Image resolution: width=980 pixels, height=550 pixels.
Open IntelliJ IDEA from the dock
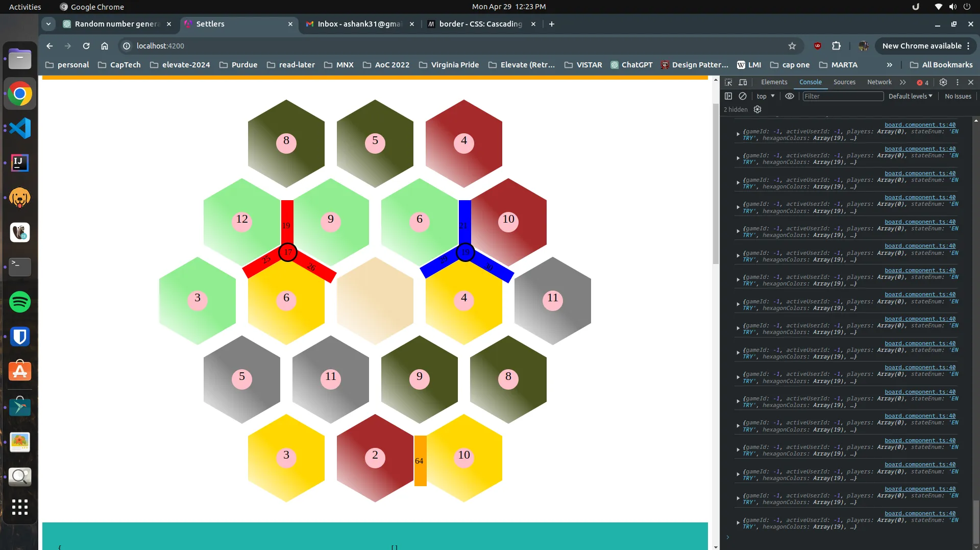coord(20,163)
